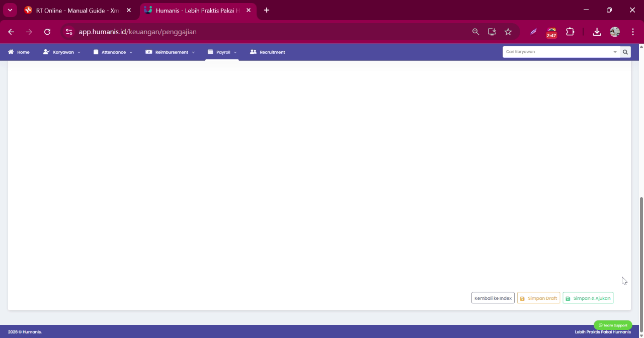Click the install app icon in address bar
This screenshot has width=644, height=338.
[x=492, y=32]
